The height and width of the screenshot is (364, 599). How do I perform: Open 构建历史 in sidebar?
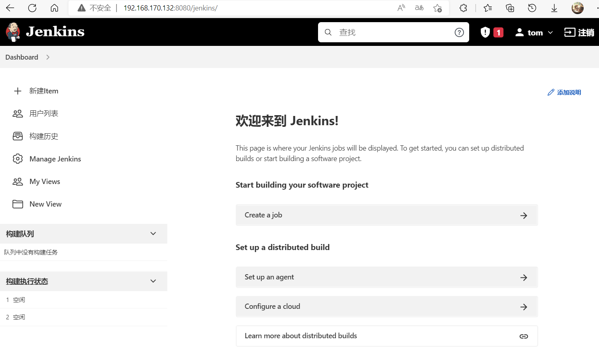(x=44, y=136)
